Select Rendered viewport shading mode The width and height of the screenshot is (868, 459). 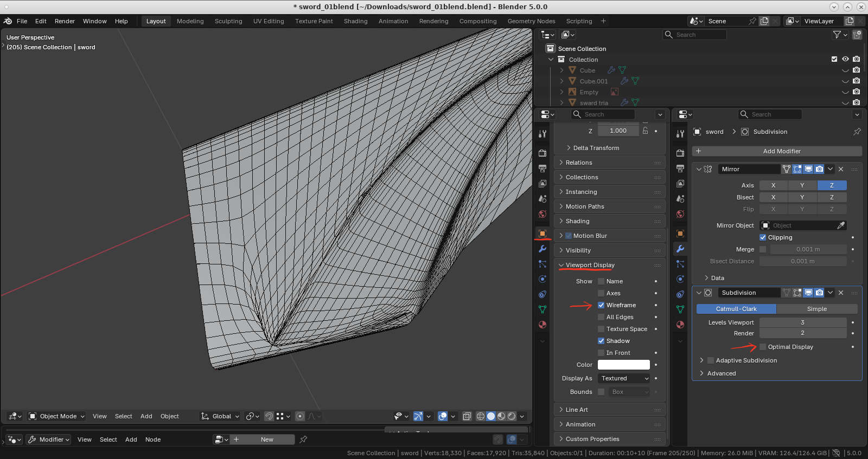point(512,416)
